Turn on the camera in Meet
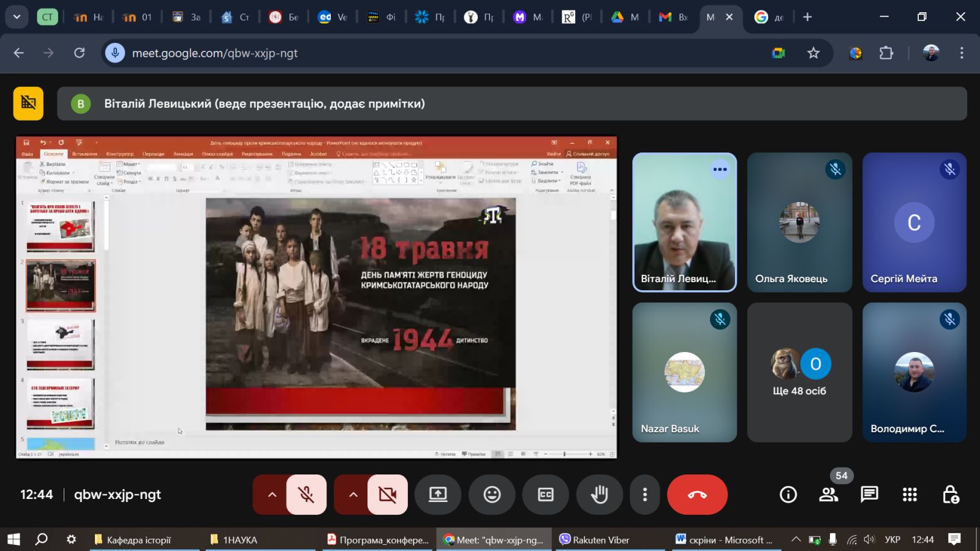 (388, 495)
